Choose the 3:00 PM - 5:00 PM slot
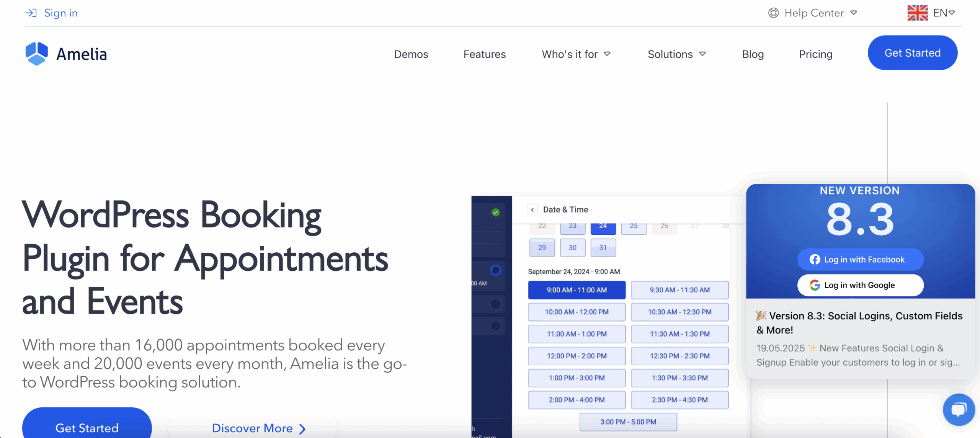Image resolution: width=980 pixels, height=438 pixels. click(628, 422)
